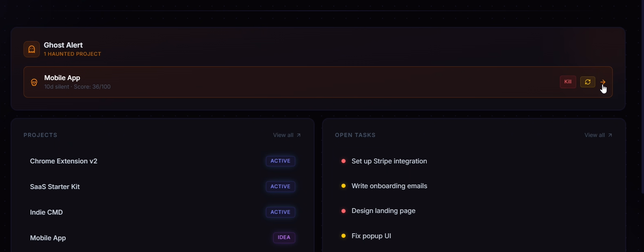Open View all in the Projects panel

(283, 135)
